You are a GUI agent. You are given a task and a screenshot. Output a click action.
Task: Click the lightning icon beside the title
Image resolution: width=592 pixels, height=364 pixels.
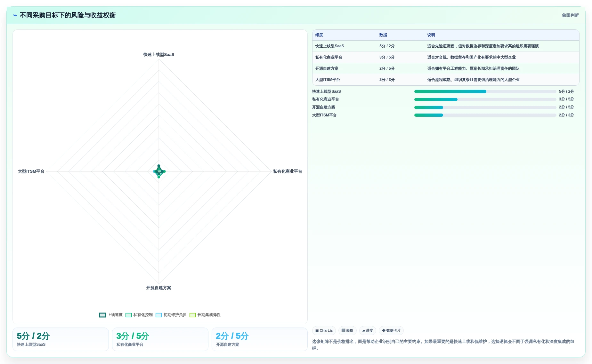coord(15,15)
